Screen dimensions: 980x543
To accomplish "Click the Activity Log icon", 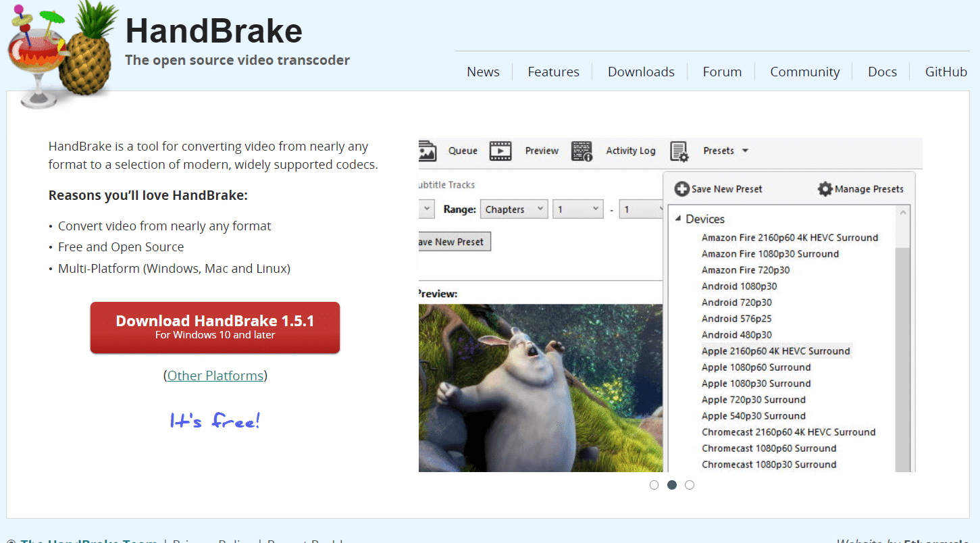I will pyautogui.click(x=582, y=151).
